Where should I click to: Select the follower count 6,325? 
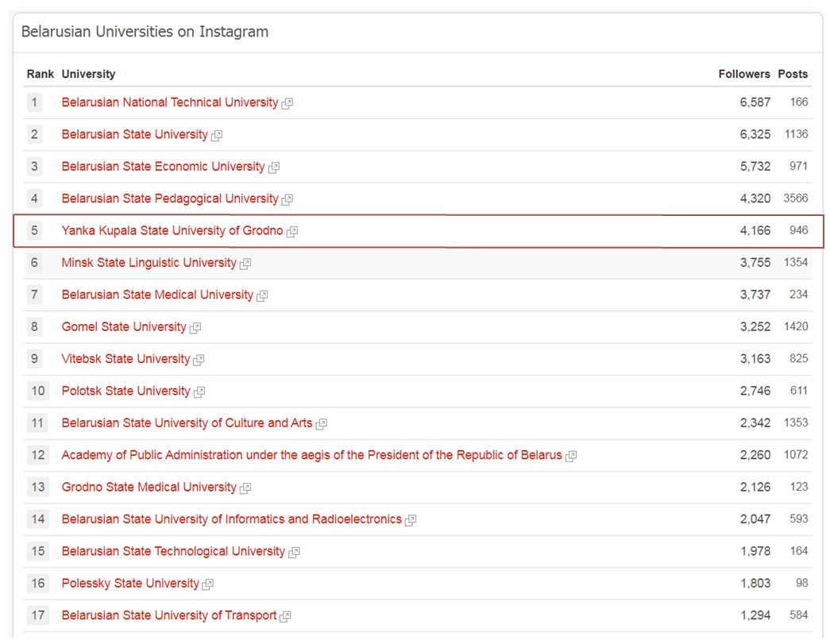point(755,134)
